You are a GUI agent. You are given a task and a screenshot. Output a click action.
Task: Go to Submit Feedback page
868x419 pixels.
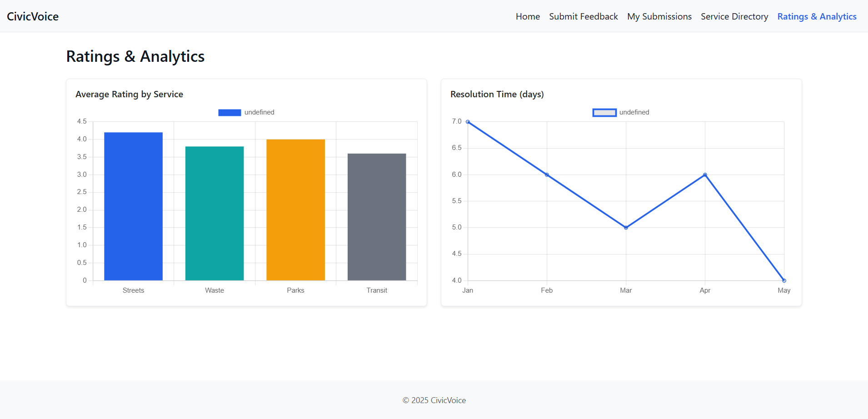[583, 16]
